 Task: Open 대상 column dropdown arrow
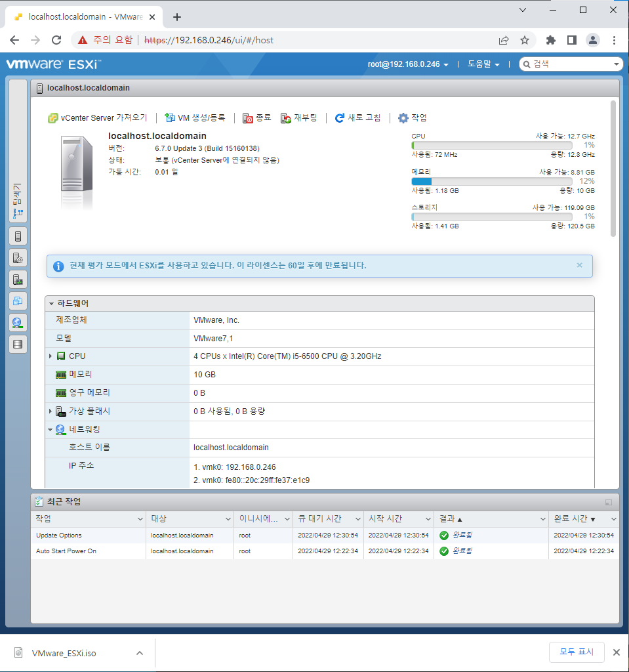click(228, 519)
